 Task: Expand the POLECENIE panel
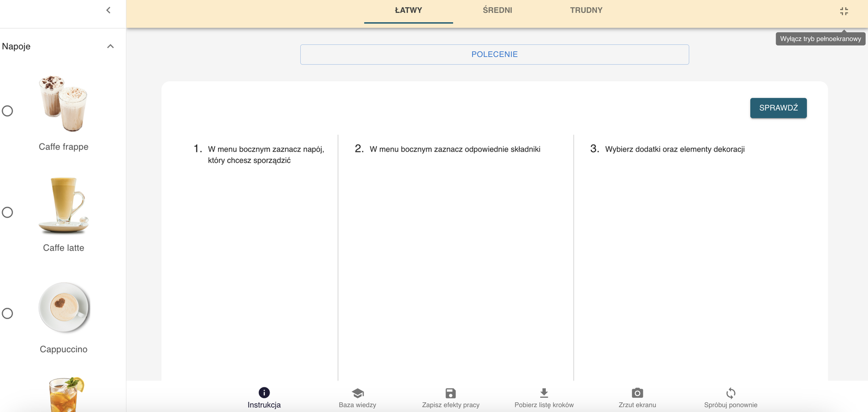click(x=494, y=54)
